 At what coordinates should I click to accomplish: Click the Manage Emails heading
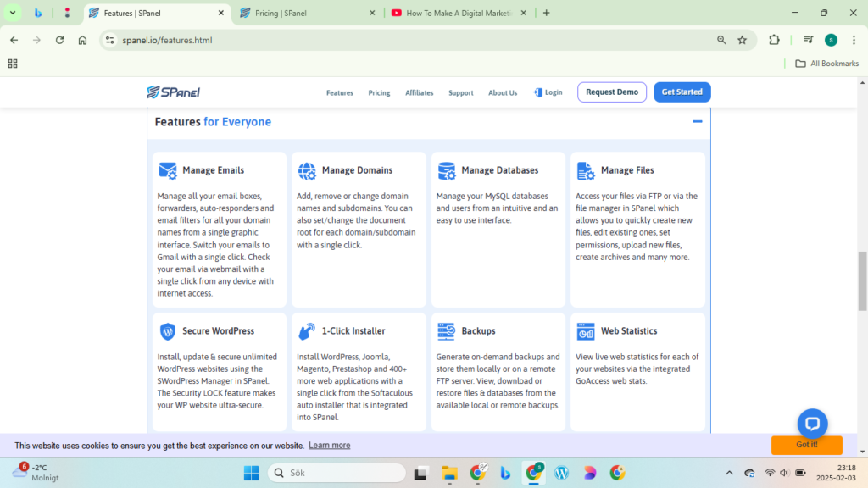pyautogui.click(x=213, y=170)
